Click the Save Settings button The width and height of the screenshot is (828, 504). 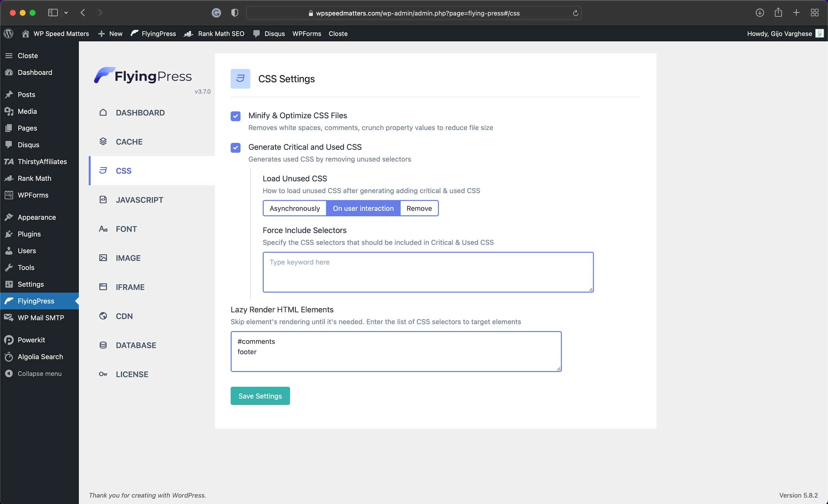(x=260, y=396)
